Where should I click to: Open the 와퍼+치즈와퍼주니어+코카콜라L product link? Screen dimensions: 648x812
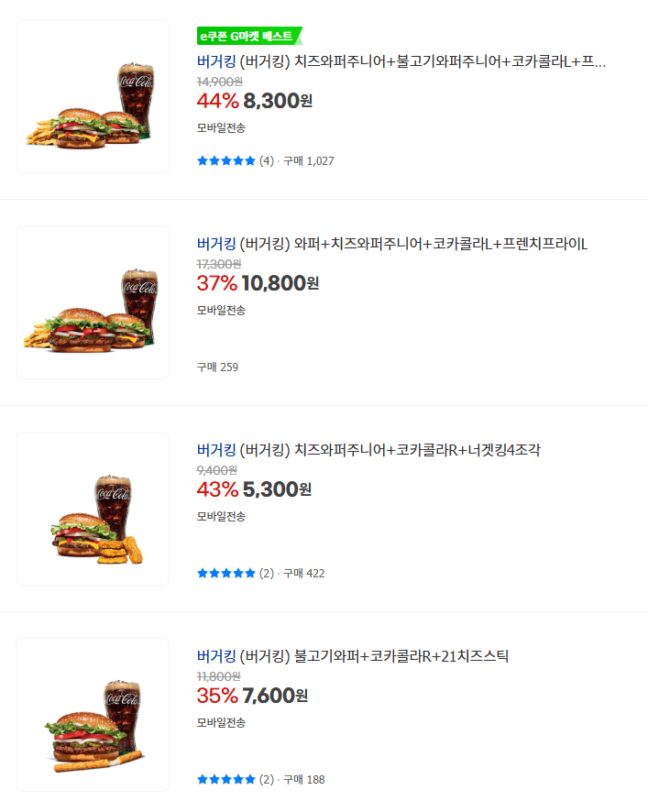pyautogui.click(x=394, y=243)
